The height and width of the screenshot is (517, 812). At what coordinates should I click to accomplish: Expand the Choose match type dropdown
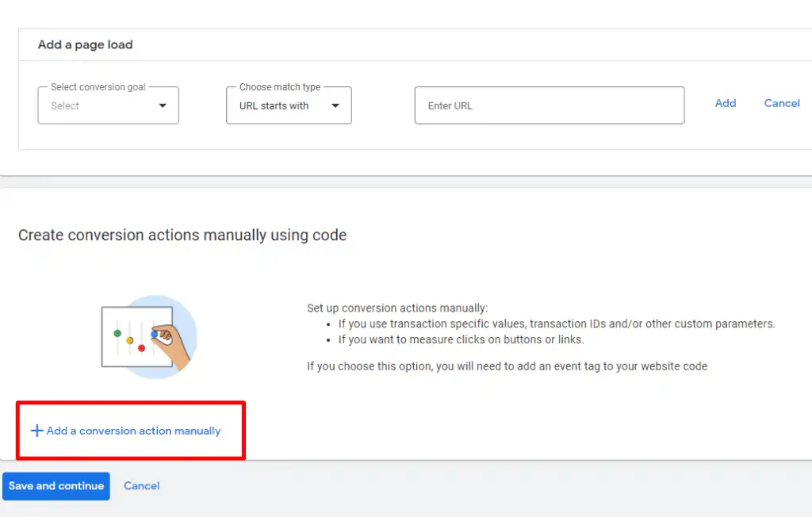[x=288, y=105]
